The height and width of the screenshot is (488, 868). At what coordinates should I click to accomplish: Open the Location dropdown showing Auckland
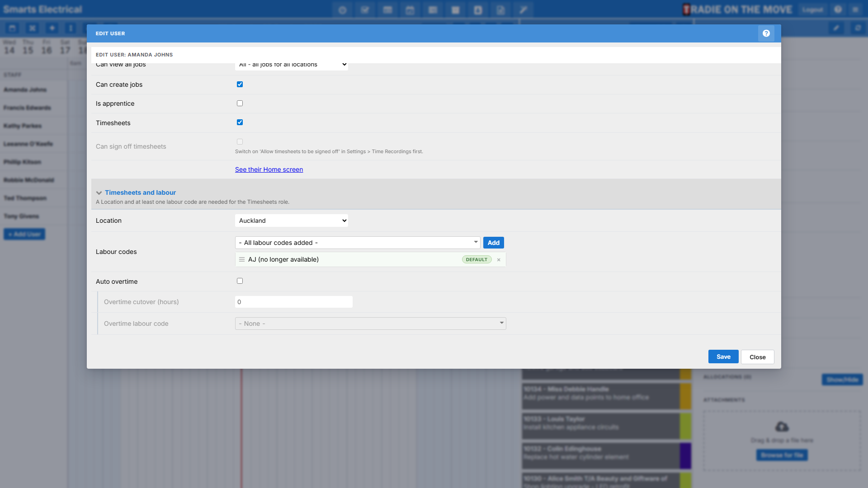[292, 221]
